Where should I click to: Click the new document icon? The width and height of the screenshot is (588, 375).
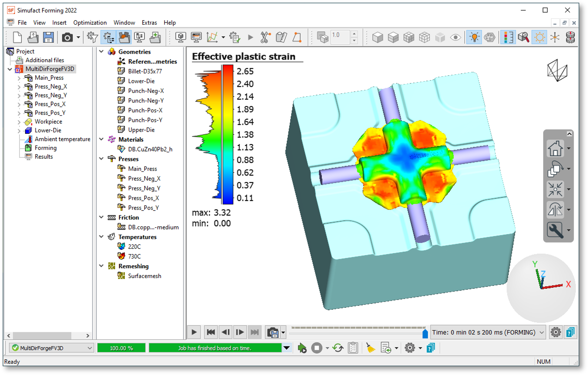[x=17, y=38]
